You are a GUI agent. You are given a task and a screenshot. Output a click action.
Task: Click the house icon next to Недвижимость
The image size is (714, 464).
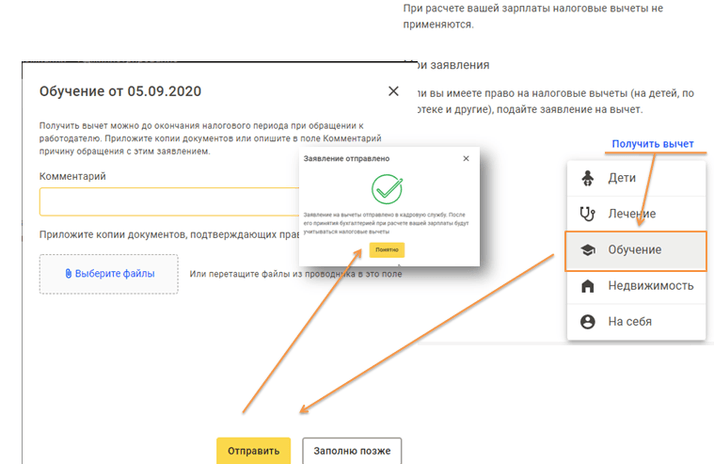tap(588, 286)
